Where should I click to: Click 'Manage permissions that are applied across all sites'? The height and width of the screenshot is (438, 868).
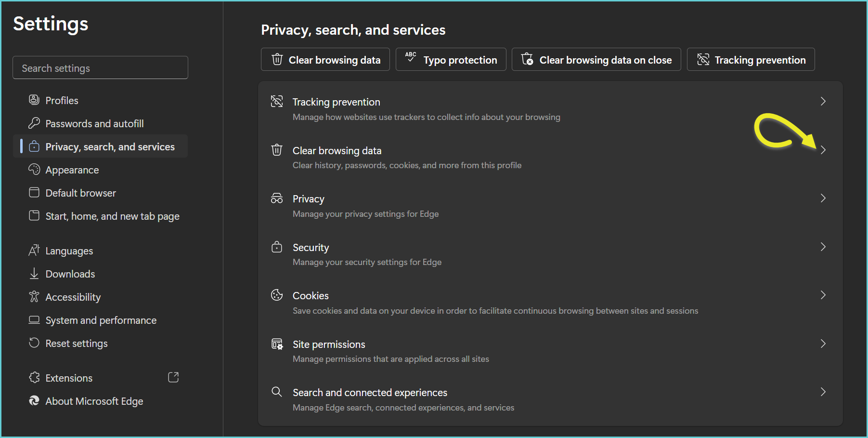pyautogui.click(x=391, y=359)
